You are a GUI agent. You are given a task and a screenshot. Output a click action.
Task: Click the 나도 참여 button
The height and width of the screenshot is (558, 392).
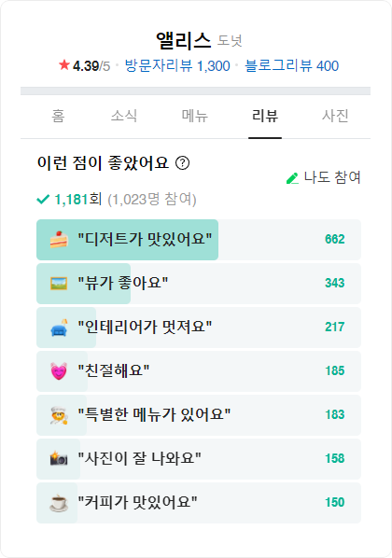click(x=323, y=177)
